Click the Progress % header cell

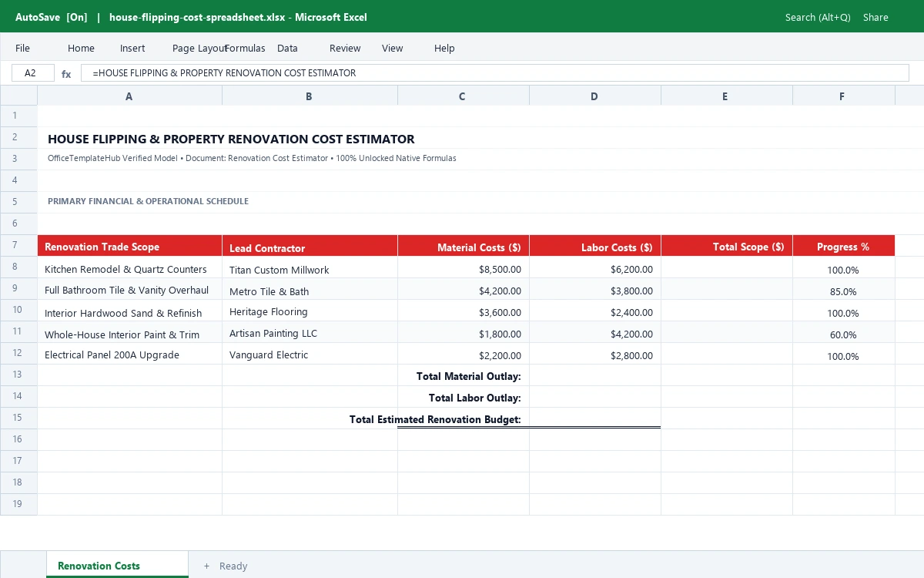point(843,246)
